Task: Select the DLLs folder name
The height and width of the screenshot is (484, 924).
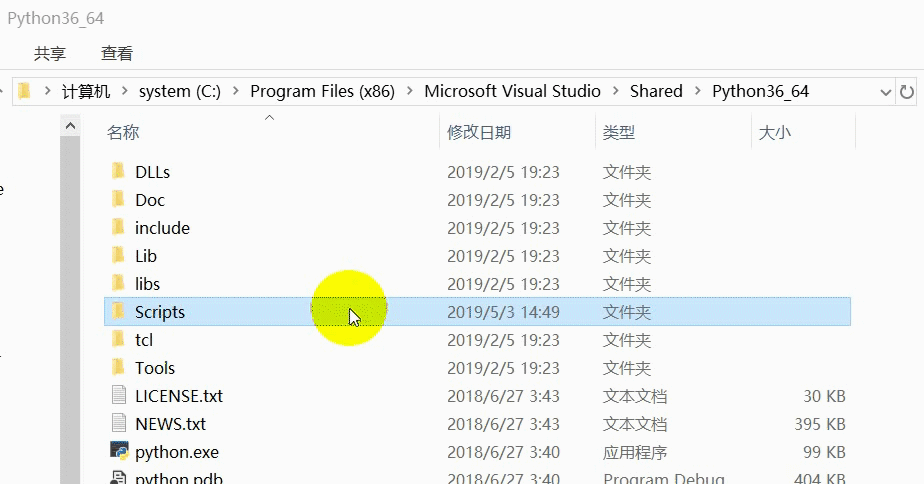Action: click(153, 172)
